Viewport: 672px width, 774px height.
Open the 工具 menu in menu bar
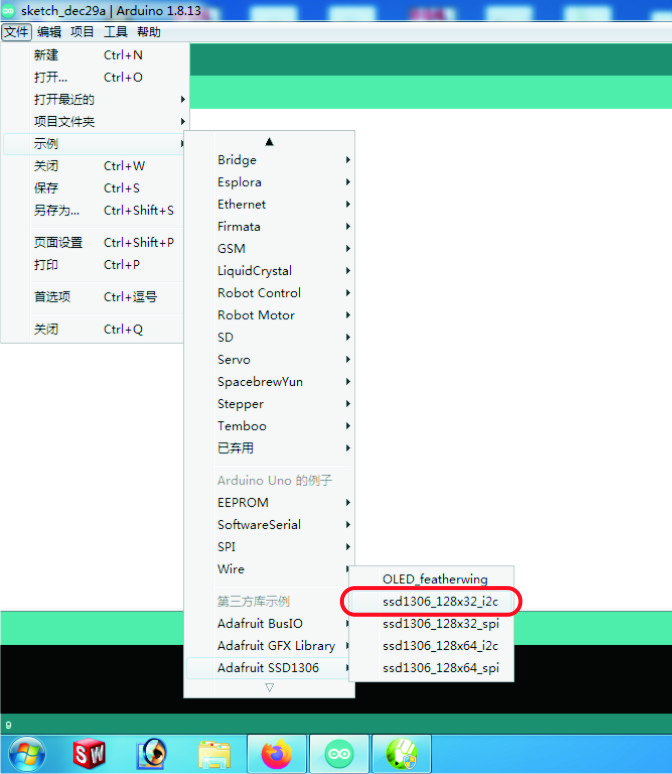pos(116,32)
